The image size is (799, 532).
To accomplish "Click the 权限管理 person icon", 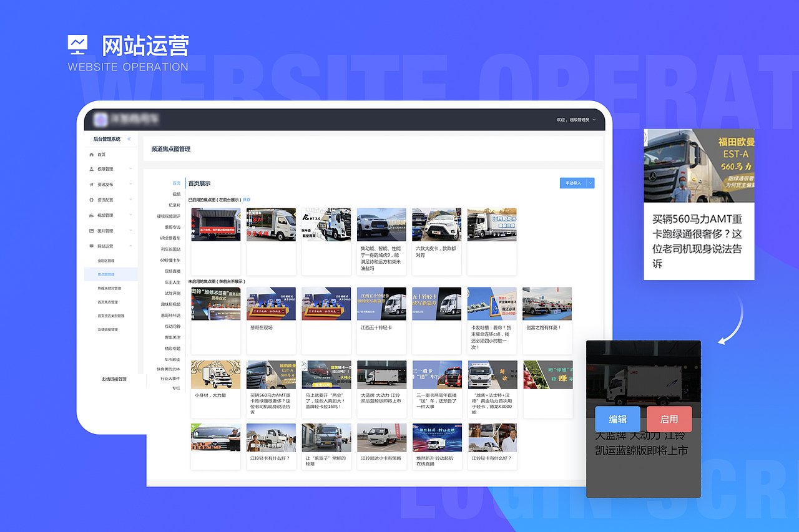I will click(92, 169).
